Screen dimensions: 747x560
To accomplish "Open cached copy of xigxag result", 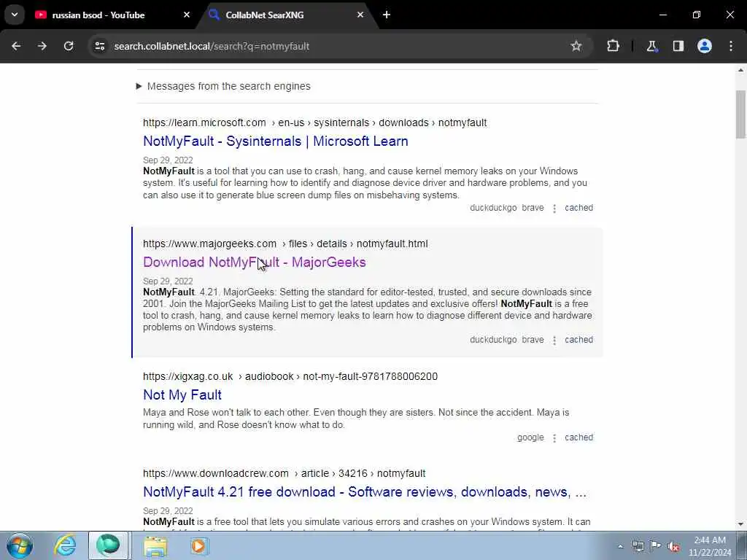I will pos(578,437).
